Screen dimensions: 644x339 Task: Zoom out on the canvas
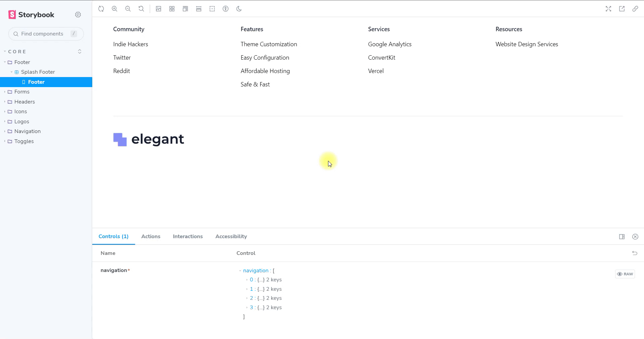tap(128, 9)
